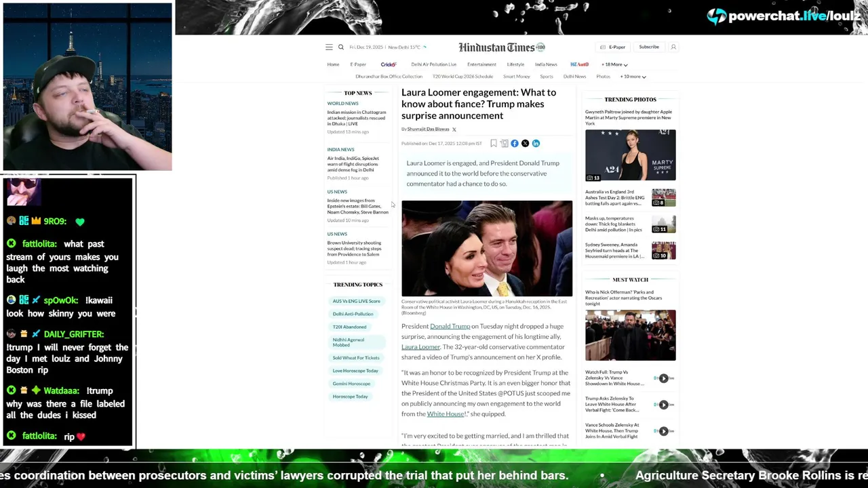This screenshot has width=868, height=488.
Task: Play the Trump Vs Zelensky Vs Vance video
Action: point(663,378)
